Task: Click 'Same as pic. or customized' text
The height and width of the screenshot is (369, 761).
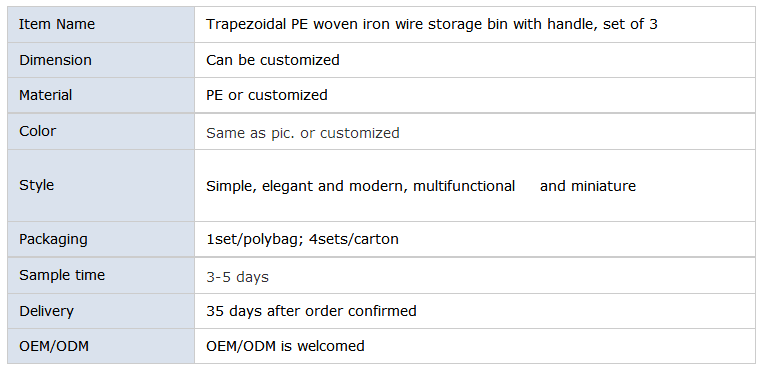Action: point(303,133)
